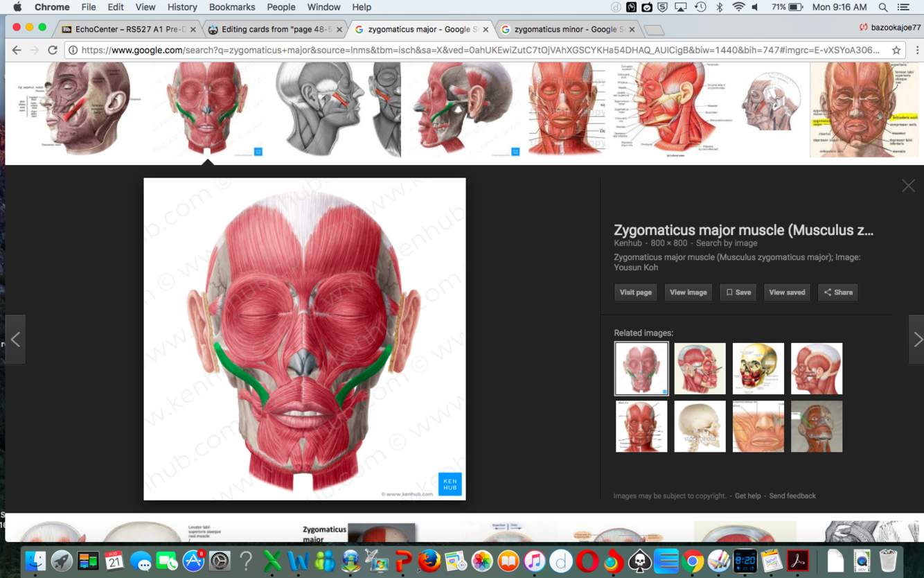924x578 pixels.
Task: Open Time Machine menu bar icon
Action: coord(700,7)
